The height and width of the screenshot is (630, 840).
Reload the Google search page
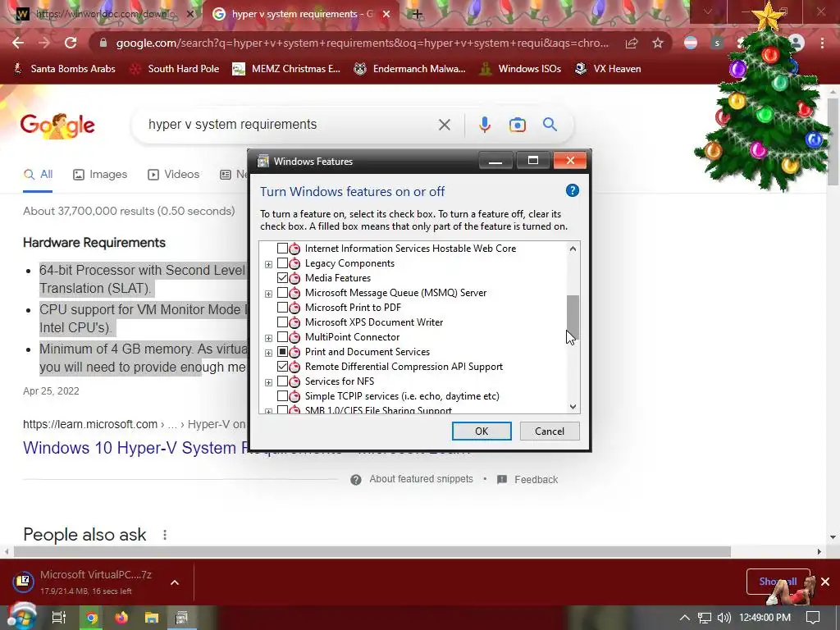tap(71, 43)
